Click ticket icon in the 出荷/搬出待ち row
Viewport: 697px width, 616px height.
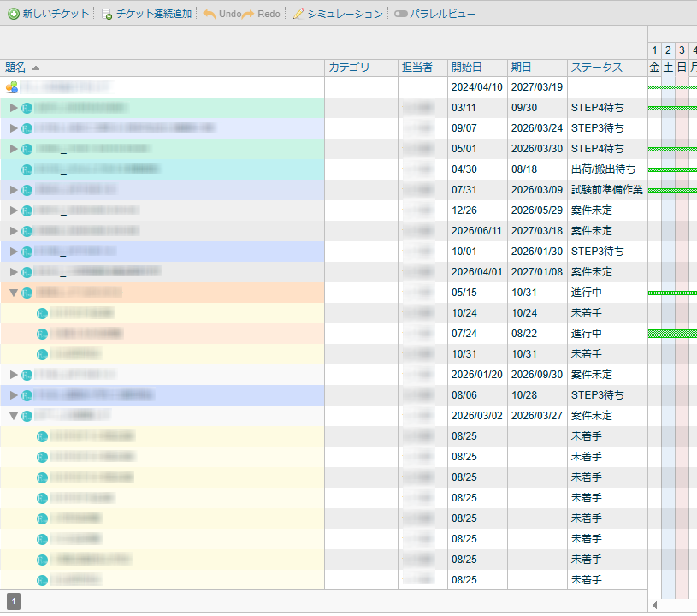[27, 169]
